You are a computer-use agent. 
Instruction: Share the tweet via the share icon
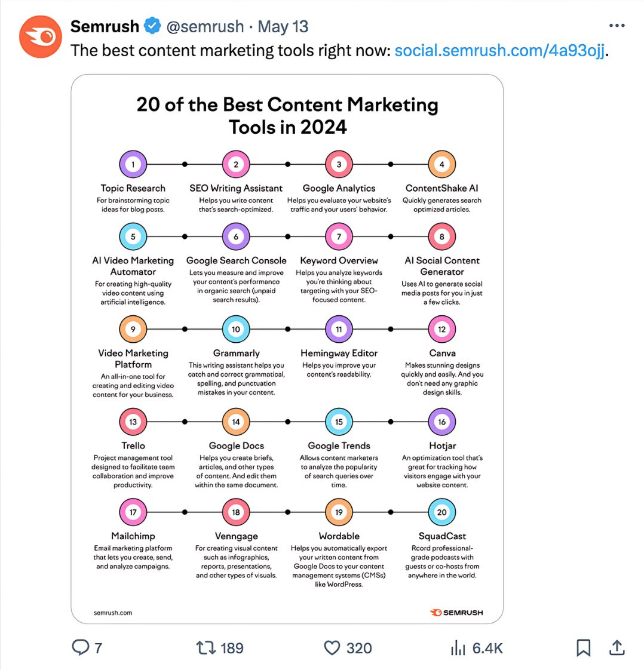point(616,648)
